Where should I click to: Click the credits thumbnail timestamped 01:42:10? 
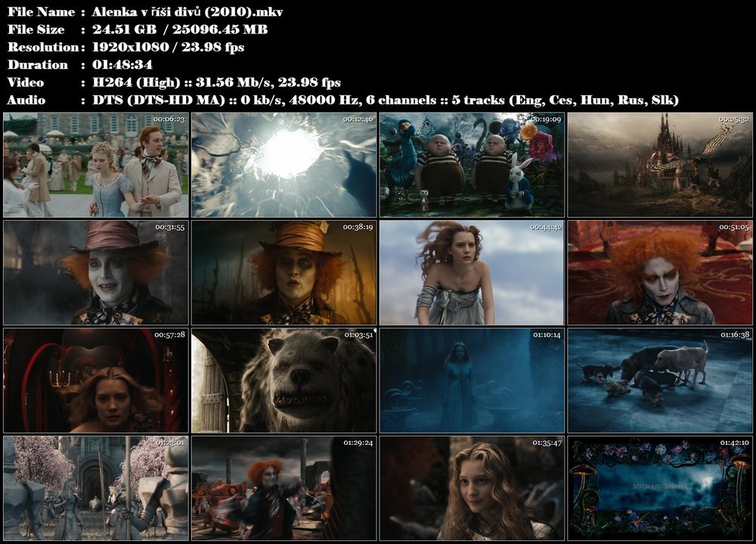pos(660,488)
